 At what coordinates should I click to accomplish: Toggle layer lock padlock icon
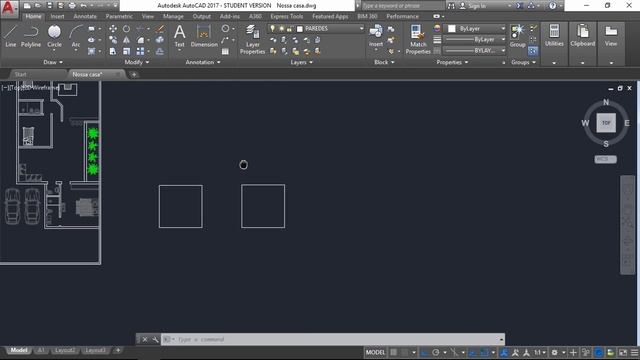(x=289, y=29)
